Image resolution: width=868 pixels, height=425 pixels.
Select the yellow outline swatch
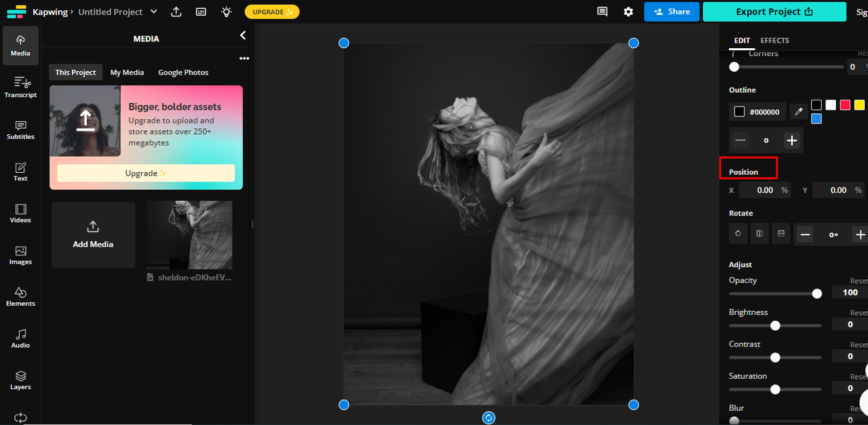pos(859,105)
